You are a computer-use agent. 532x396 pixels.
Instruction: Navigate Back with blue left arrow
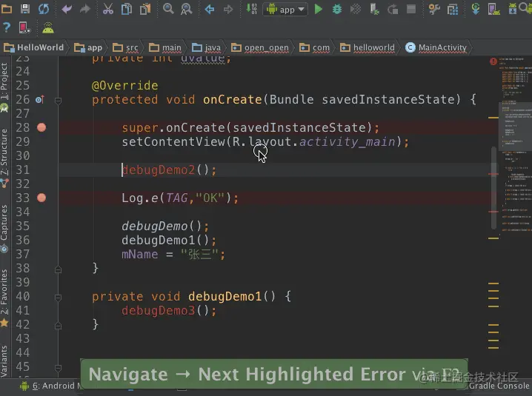point(210,9)
